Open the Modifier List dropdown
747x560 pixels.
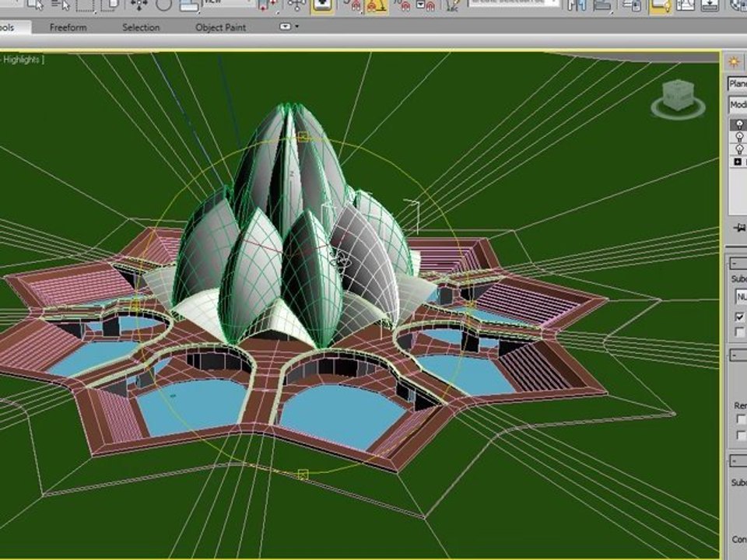click(x=738, y=105)
